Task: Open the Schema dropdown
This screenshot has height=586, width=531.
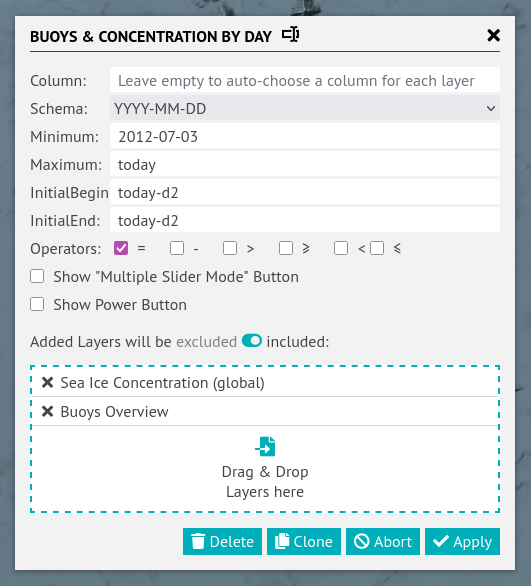Action: tap(305, 108)
